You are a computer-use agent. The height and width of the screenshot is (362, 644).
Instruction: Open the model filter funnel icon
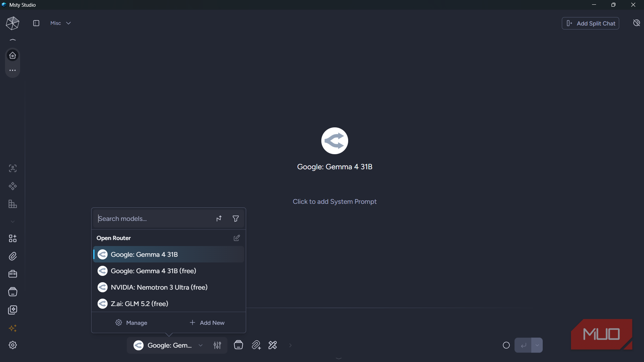(x=236, y=219)
